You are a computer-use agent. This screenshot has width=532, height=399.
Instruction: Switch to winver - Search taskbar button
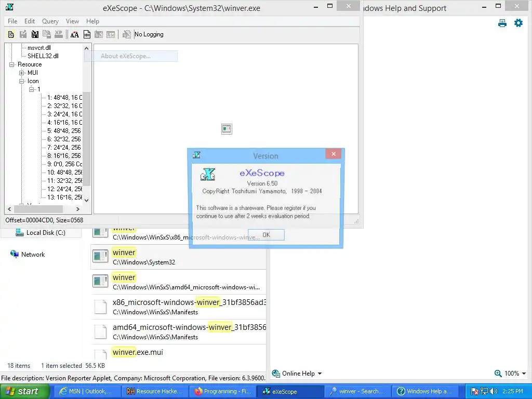[x=357, y=391]
